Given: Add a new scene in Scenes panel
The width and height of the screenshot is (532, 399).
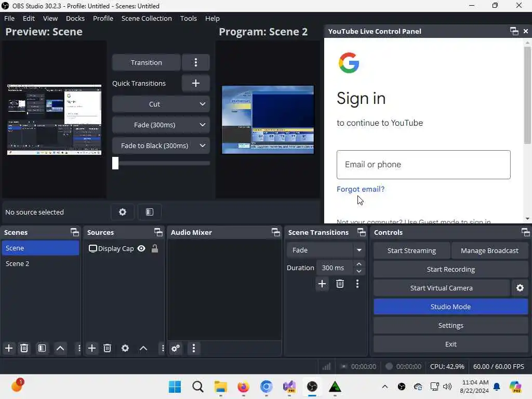Looking at the screenshot, I should pyautogui.click(x=9, y=348).
